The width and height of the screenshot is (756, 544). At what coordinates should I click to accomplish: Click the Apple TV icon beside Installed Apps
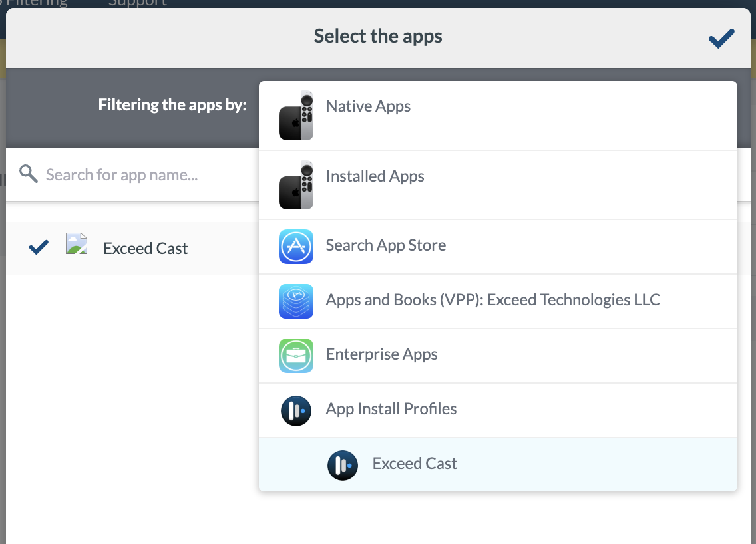coord(296,185)
